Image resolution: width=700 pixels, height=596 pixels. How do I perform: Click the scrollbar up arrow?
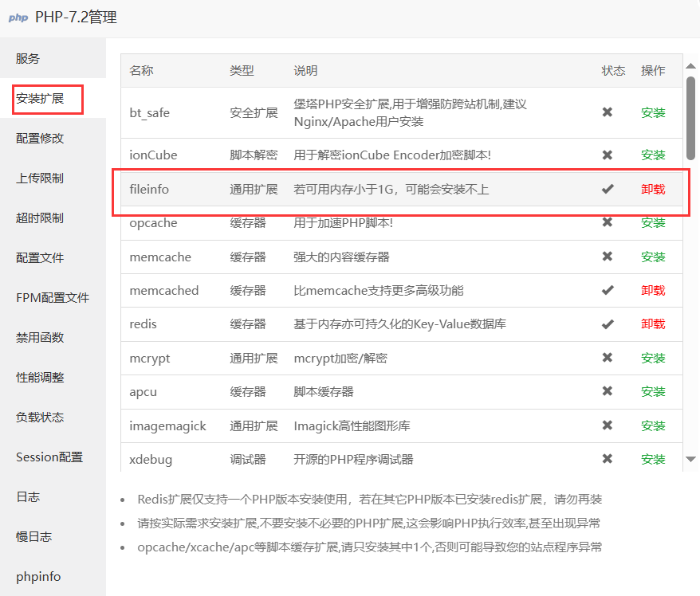click(x=690, y=66)
